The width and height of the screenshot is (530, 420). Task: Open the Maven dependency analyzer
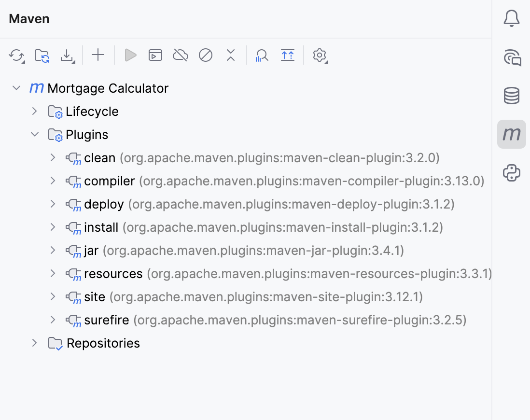262,55
